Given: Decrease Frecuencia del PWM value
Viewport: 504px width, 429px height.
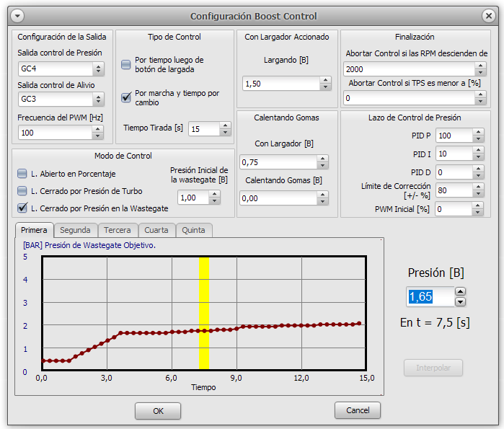Looking at the screenshot, I should [98, 136].
